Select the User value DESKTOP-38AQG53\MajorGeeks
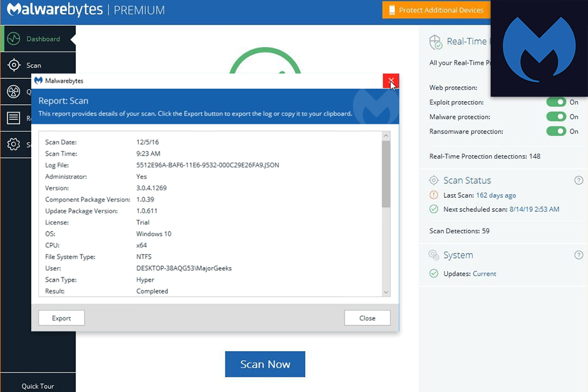 point(184,268)
